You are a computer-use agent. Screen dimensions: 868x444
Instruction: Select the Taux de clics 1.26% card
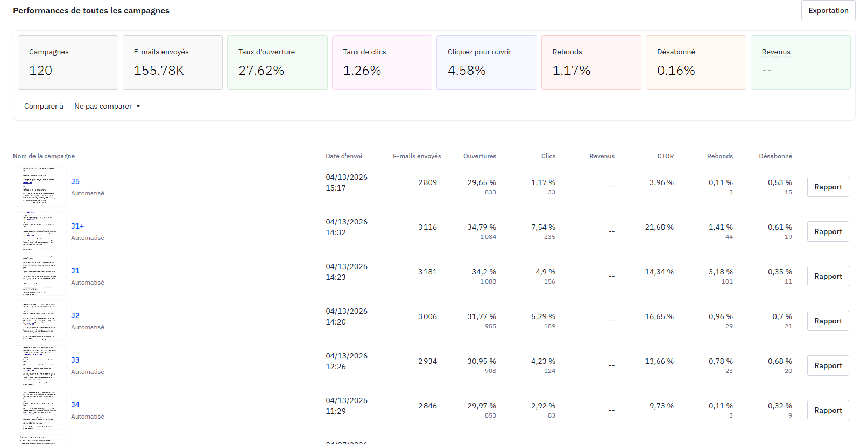(x=382, y=62)
